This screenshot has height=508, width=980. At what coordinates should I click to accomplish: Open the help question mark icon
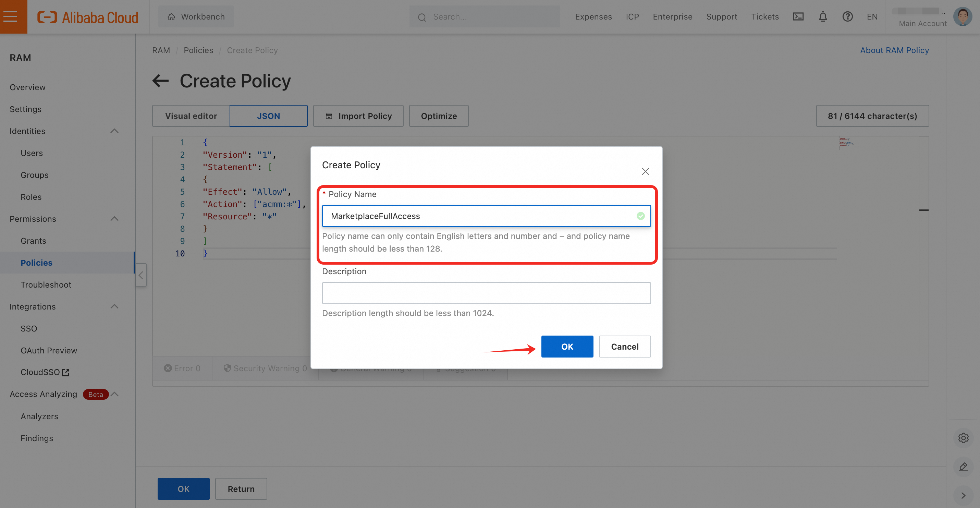coord(847,17)
